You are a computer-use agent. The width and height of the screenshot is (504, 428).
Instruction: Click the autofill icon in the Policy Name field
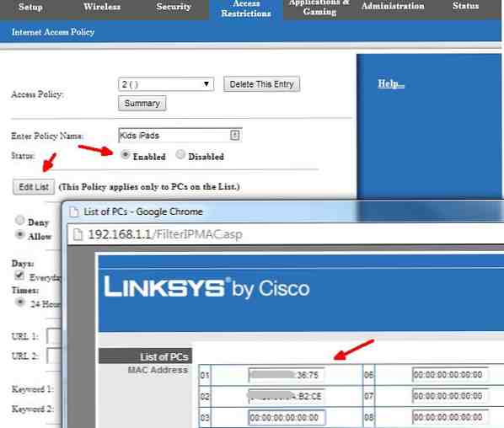pyautogui.click(x=234, y=136)
